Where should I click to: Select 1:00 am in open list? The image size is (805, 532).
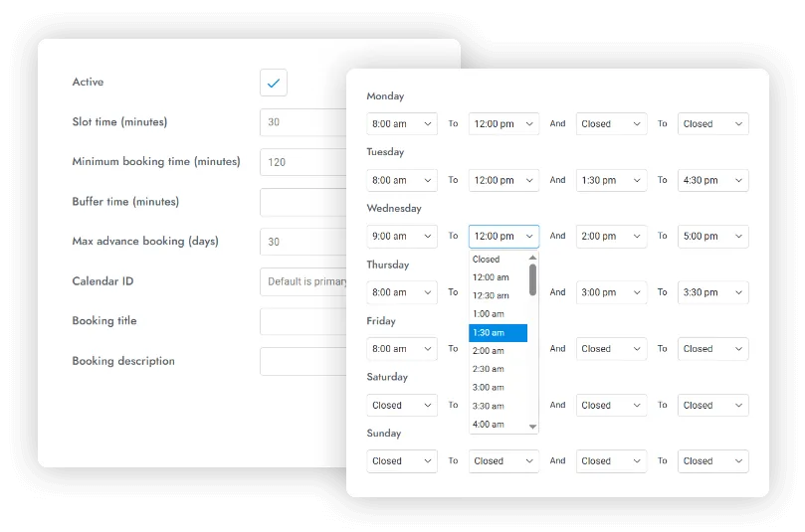pyautogui.click(x=498, y=314)
